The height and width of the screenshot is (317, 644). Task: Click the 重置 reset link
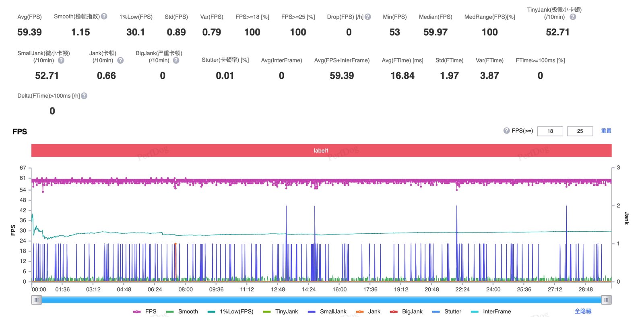point(606,131)
